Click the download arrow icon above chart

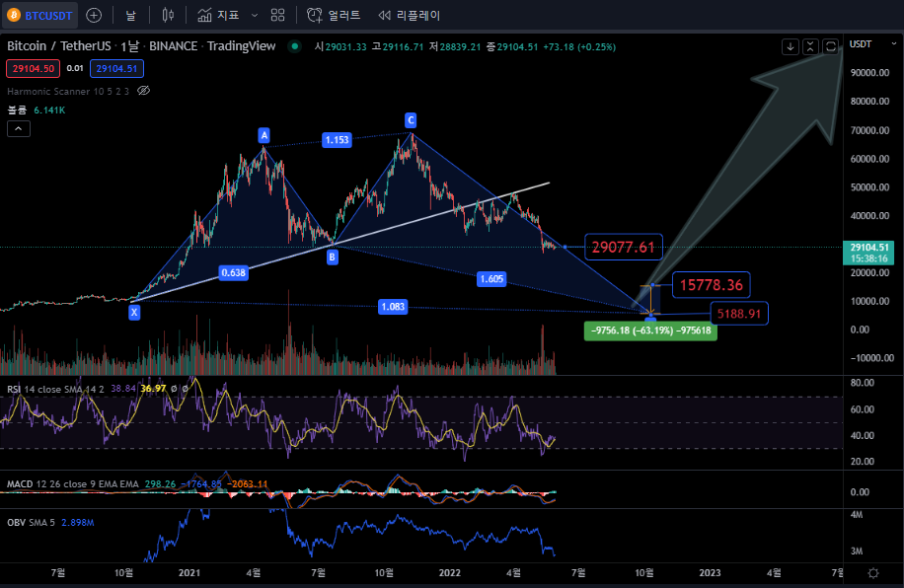point(791,46)
